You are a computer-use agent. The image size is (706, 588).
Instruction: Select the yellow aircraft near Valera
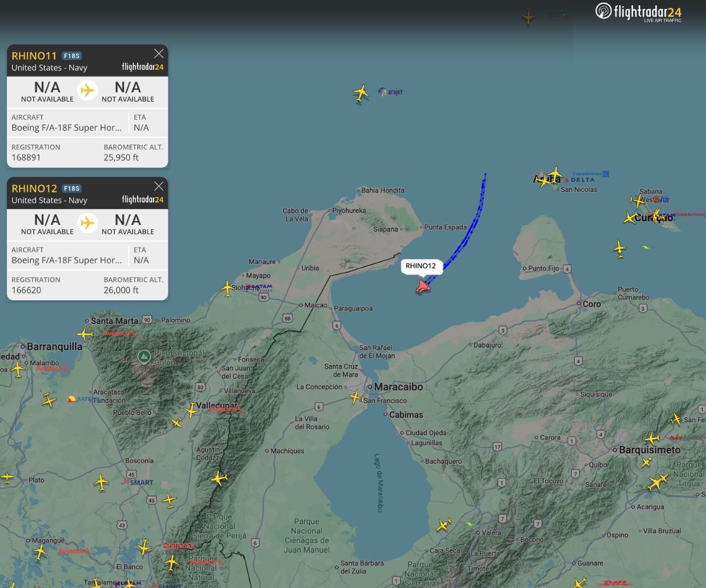pos(444,524)
